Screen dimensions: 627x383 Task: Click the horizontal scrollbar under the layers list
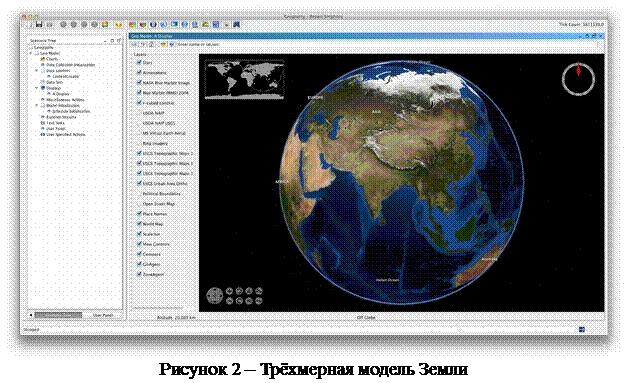(x=159, y=308)
